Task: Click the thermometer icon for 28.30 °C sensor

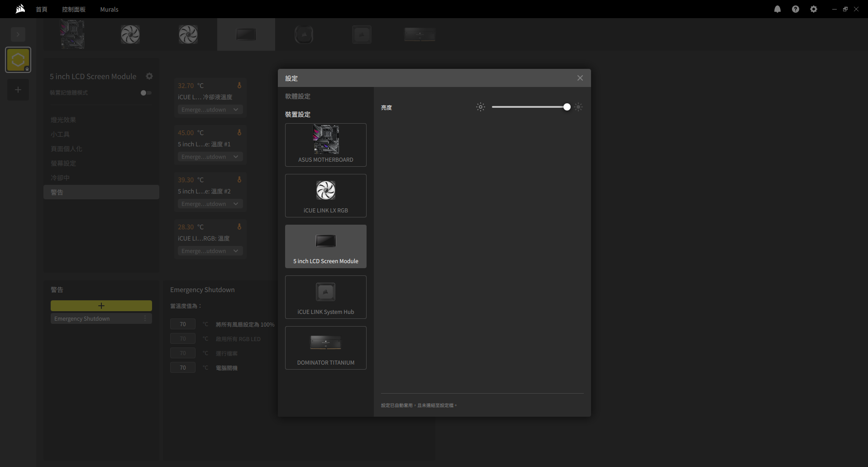Action: click(239, 226)
